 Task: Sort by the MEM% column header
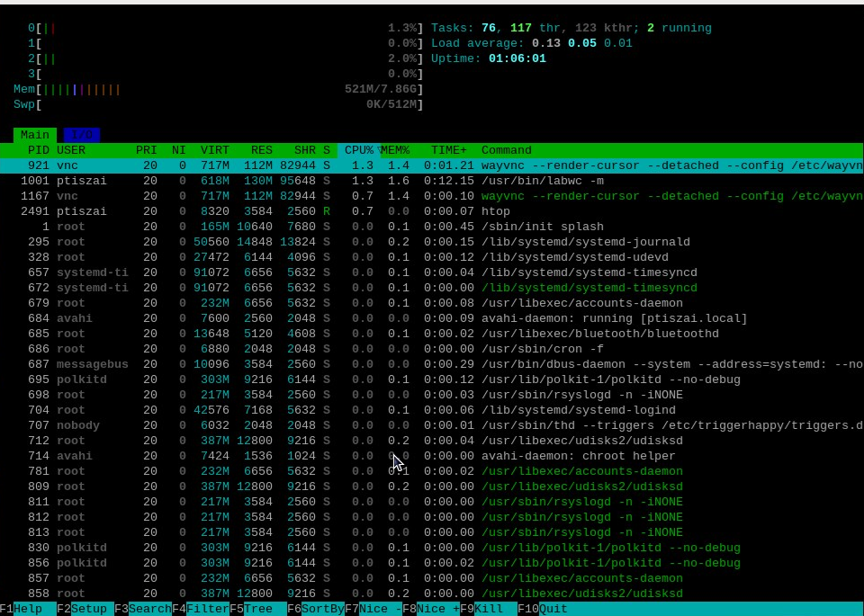[x=395, y=150]
